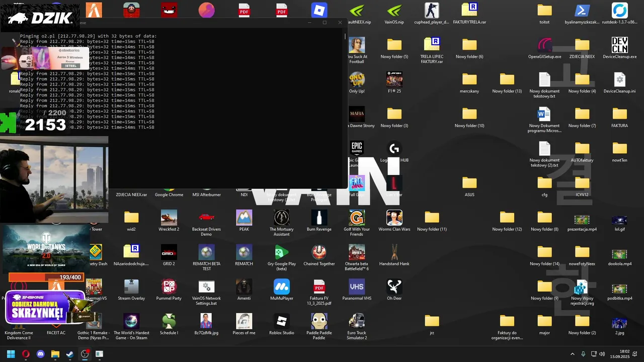Launch Worms Clan Wars
The height and width of the screenshot is (362, 644).
tap(394, 221)
